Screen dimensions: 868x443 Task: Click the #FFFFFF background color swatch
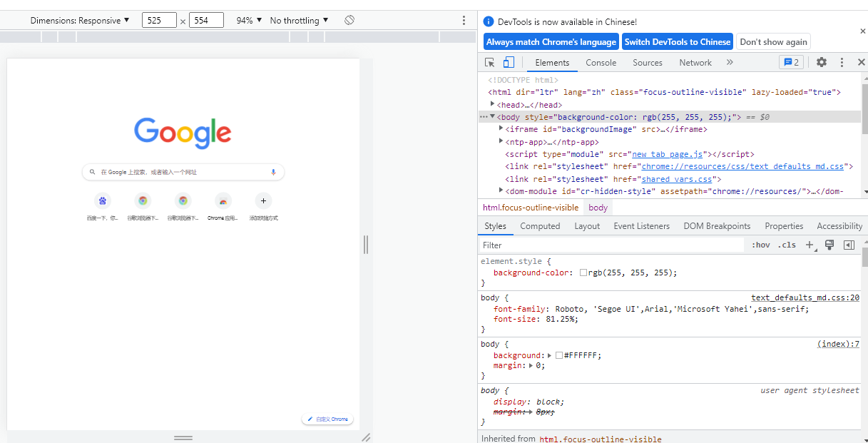click(x=559, y=355)
